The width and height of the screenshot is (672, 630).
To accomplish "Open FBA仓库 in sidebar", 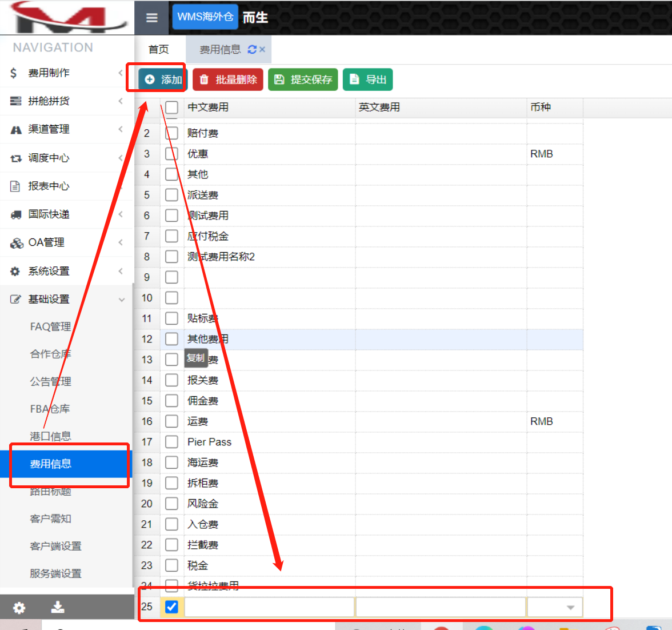I will (x=50, y=409).
